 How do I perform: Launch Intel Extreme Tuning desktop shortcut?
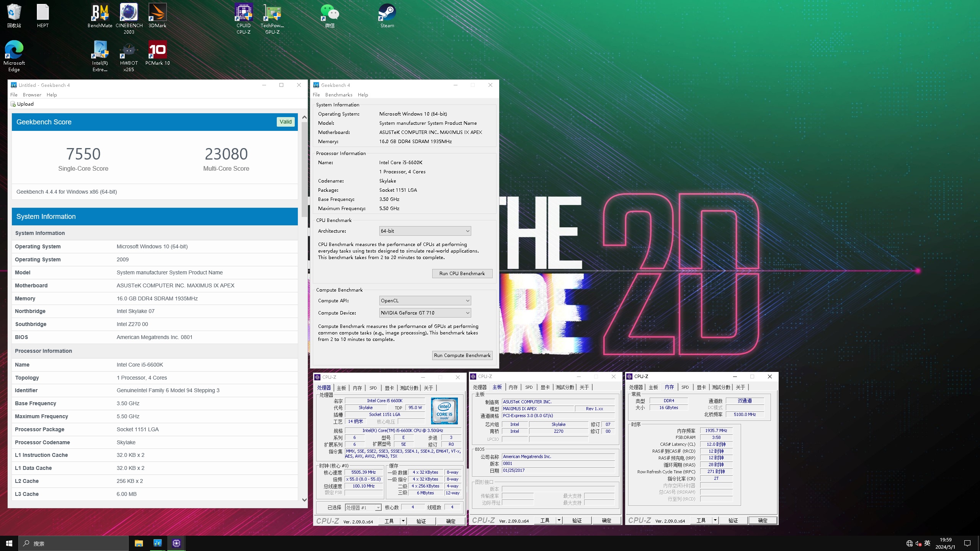[x=100, y=56]
